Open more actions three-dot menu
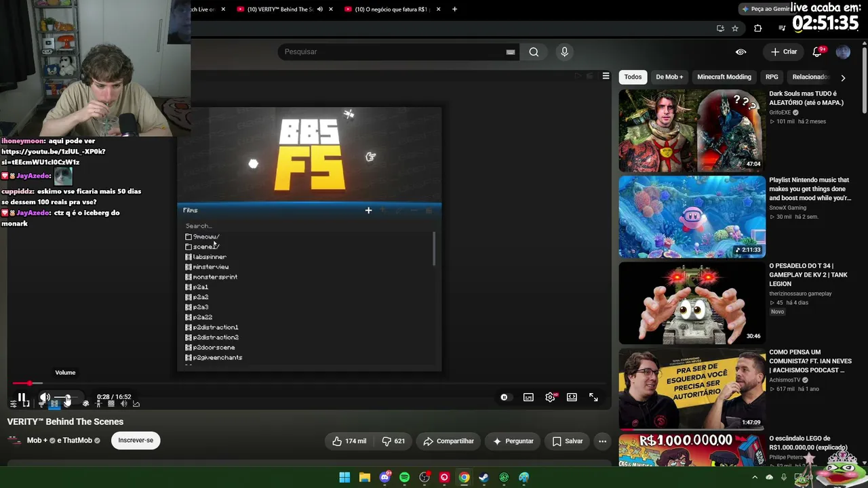Screen dimensions: 868x488 [x=602, y=441]
